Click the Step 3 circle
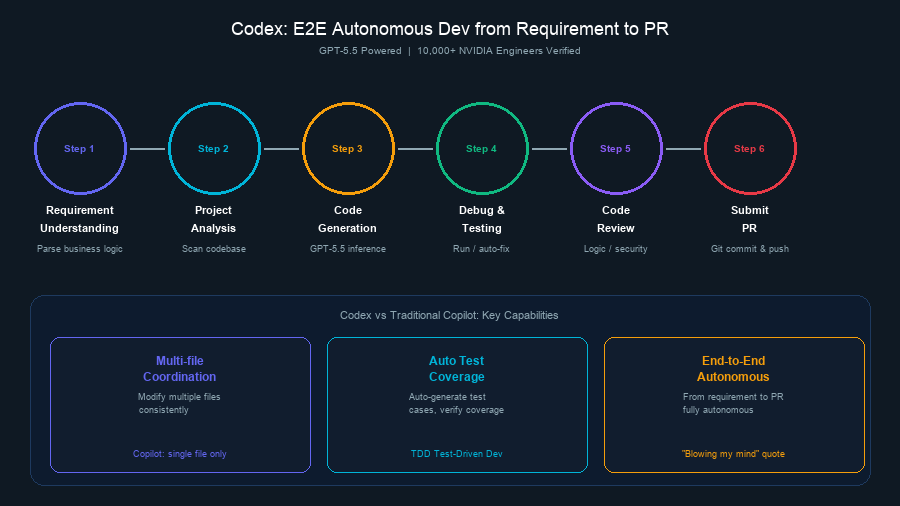900x506 pixels. pos(348,149)
